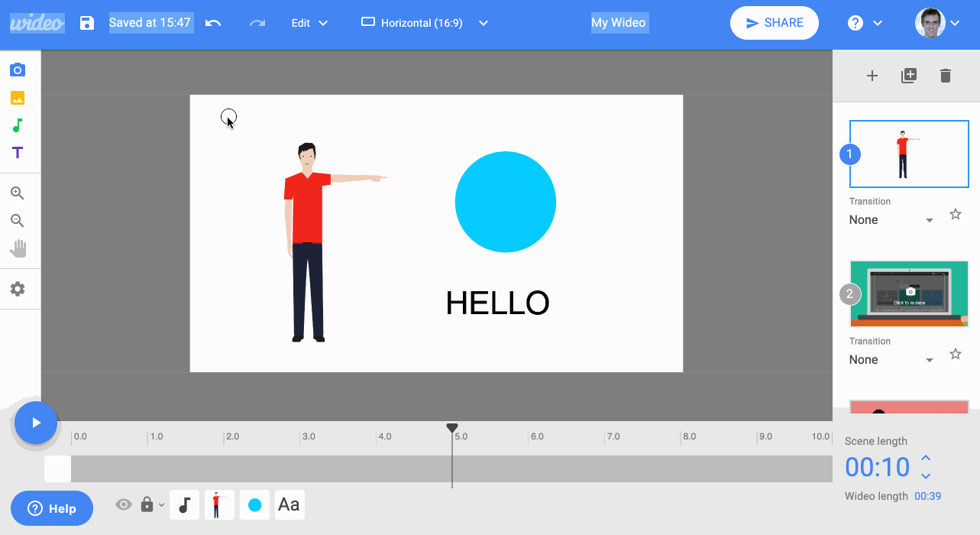Screen dimensions: 980x535
Task: Open the settings gear in sidebar
Action: [x=18, y=289]
